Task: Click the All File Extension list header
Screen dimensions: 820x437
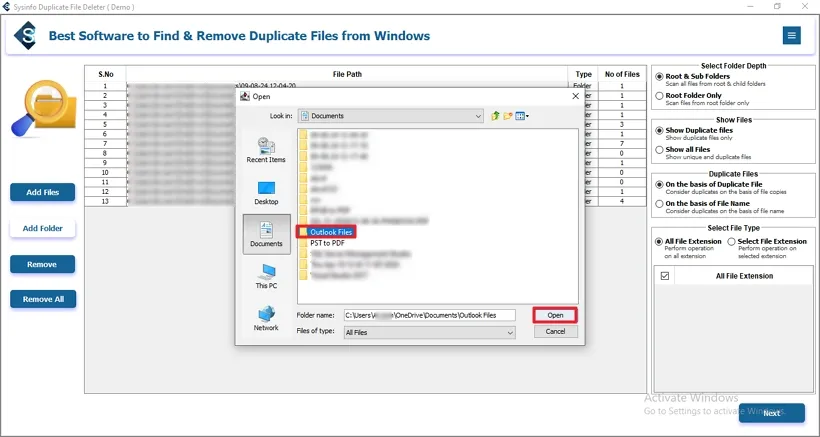Action: [744, 276]
